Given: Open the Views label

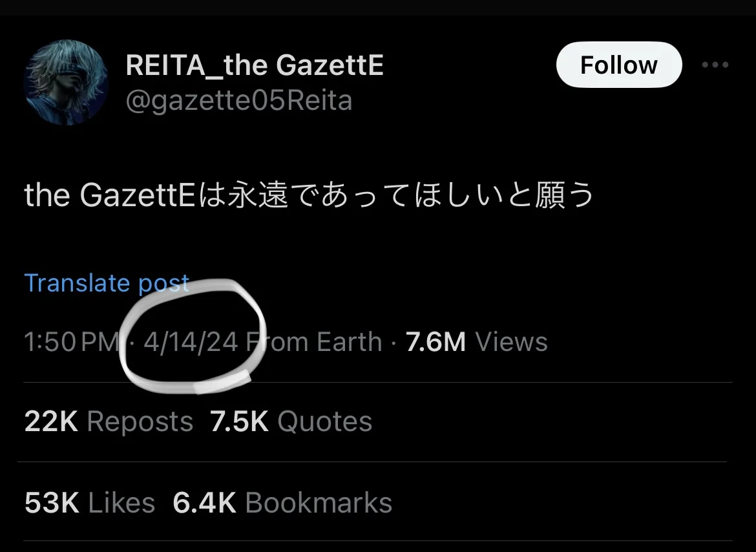Looking at the screenshot, I should click(x=512, y=342).
